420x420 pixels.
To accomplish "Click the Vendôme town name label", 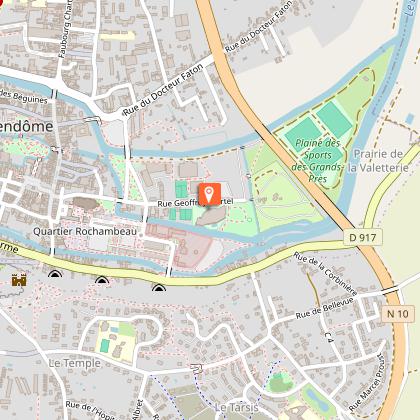I will click(x=26, y=126).
